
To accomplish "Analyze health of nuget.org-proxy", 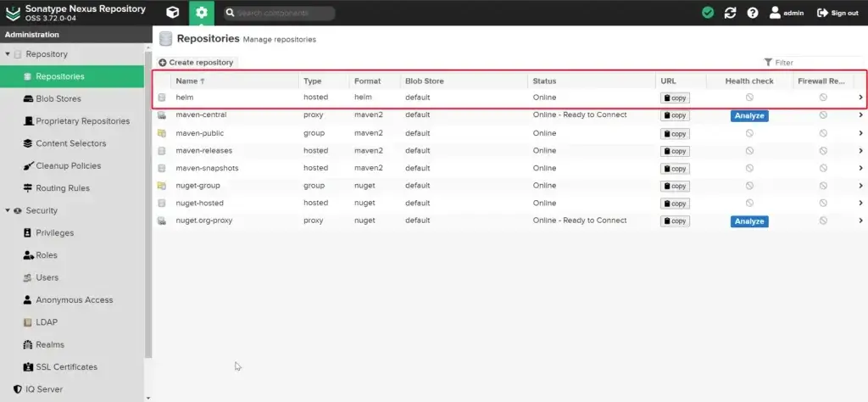I will [x=749, y=221].
